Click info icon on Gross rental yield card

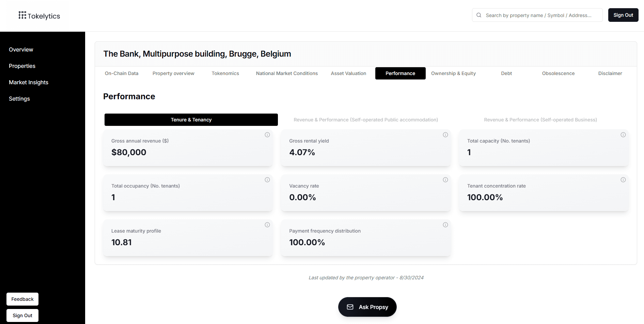[445, 135]
